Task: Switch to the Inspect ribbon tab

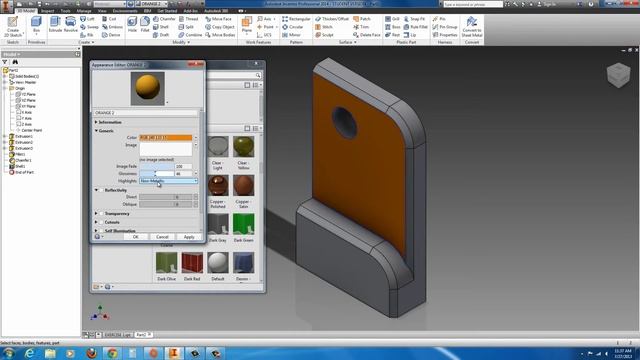Action: point(47,11)
